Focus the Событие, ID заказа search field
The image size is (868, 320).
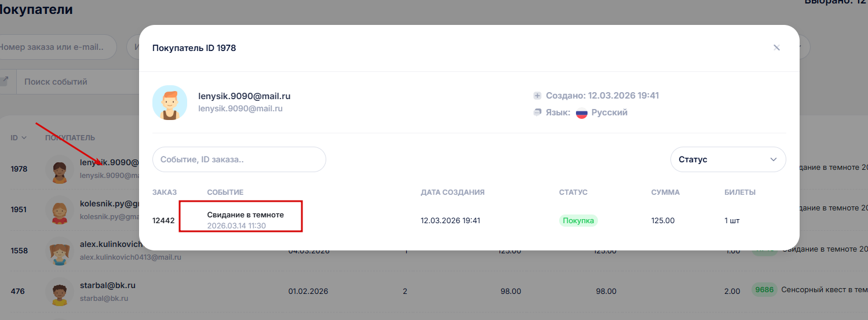239,159
